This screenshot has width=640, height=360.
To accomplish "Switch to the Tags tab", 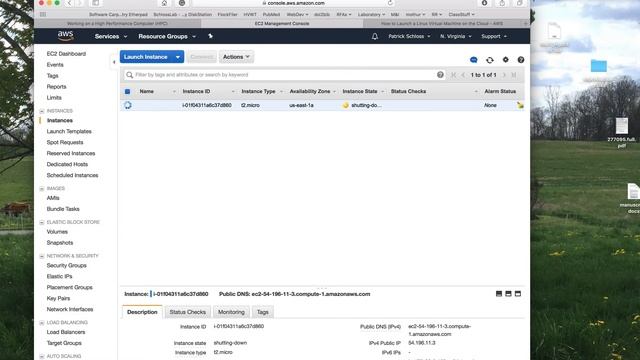I will coord(262,312).
